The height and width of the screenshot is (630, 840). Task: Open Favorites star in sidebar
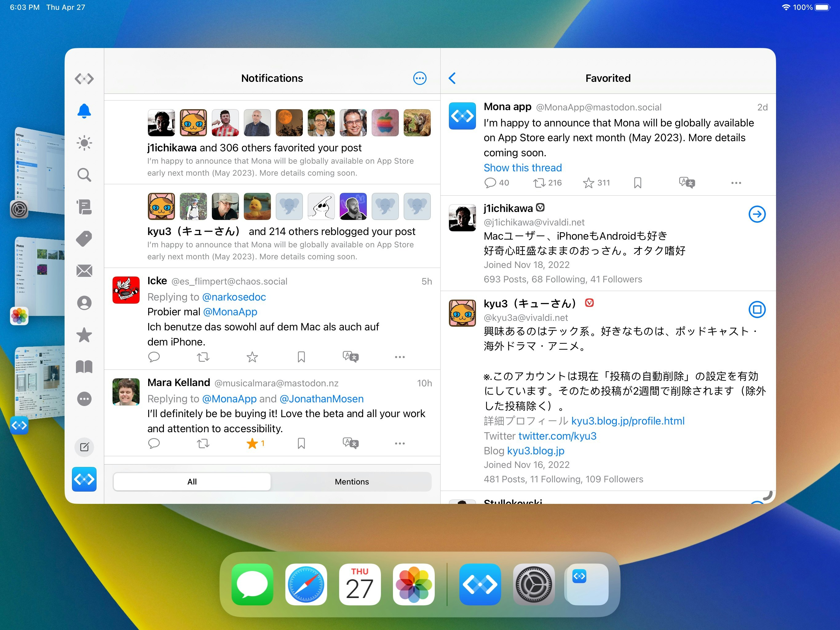click(84, 335)
